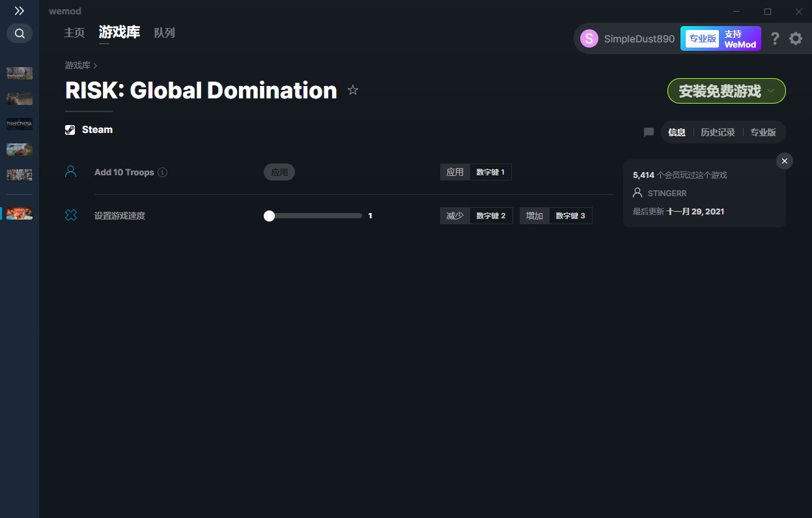
Task: Click the SimpleDust890 avatar icon
Action: pyautogui.click(x=589, y=38)
